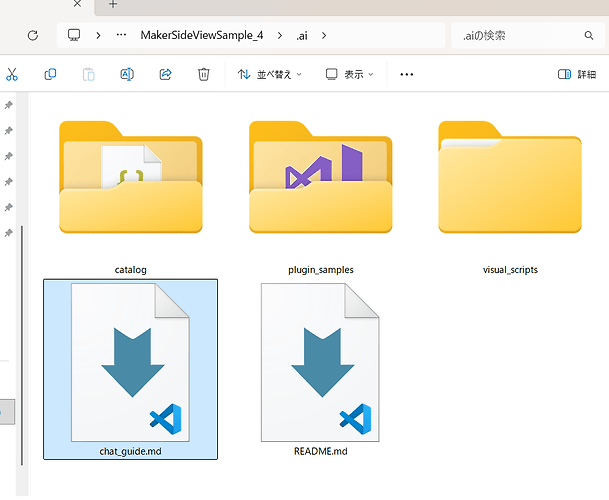The height and width of the screenshot is (500, 609).
Task: Navigate to MakerSideViewSample_4 breadcrumb
Action: tap(202, 35)
